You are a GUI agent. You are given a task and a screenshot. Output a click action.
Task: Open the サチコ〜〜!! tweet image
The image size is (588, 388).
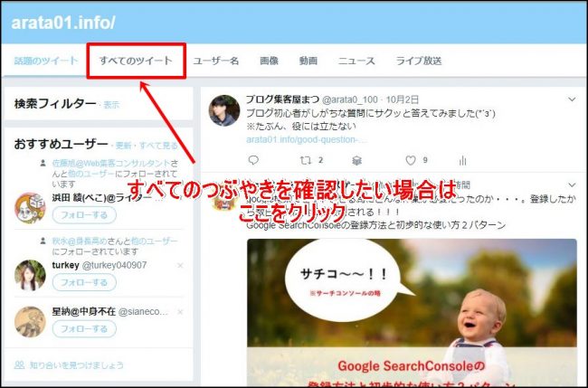[x=412, y=313]
